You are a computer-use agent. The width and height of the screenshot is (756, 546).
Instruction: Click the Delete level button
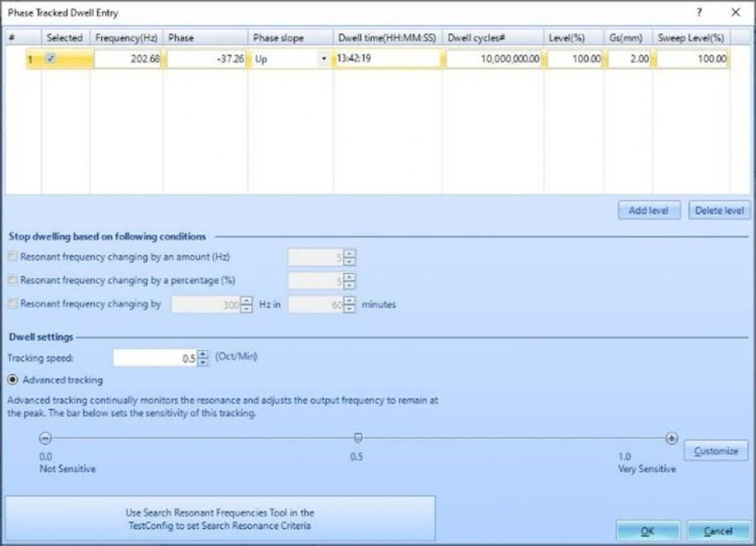719,211
